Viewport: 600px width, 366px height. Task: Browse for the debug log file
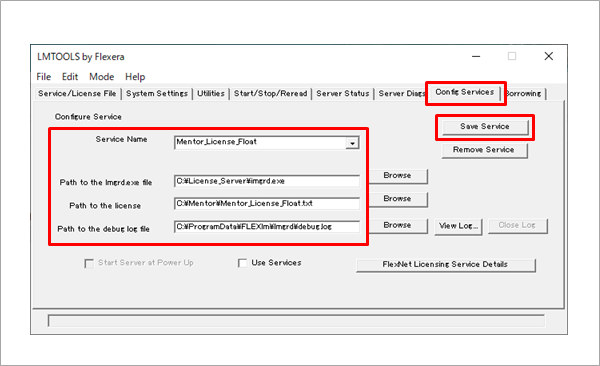[398, 225]
